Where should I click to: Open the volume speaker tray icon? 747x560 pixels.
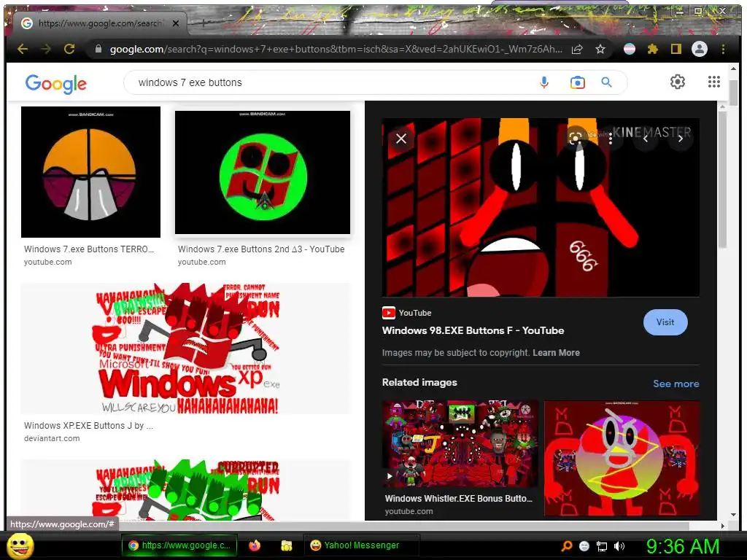tap(619, 546)
